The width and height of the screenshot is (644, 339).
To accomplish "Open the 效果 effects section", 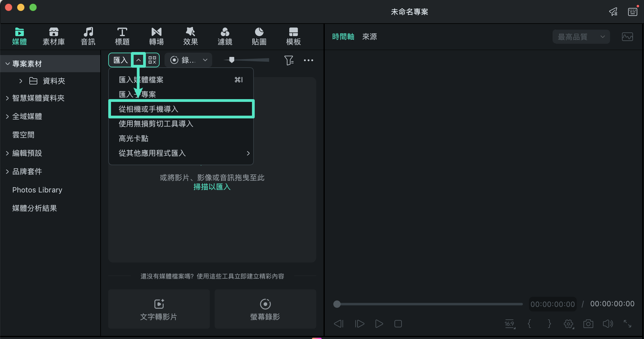I will [x=191, y=36].
